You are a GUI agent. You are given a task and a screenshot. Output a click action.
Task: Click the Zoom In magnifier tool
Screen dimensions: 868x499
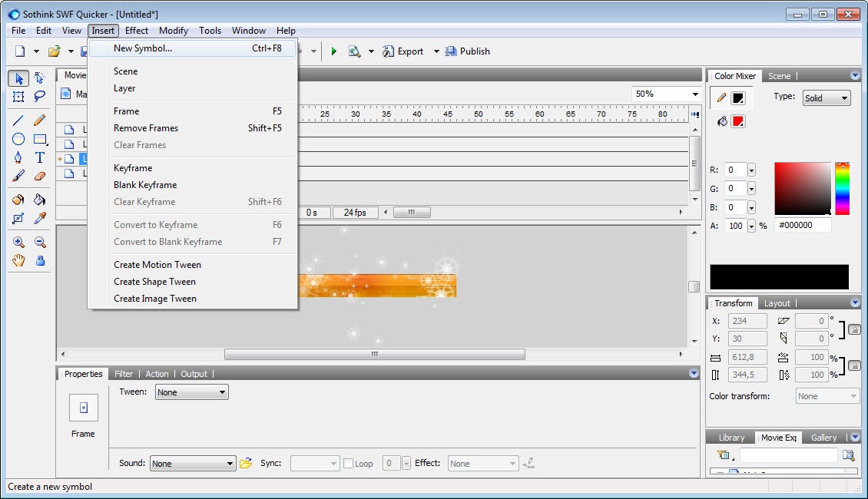click(x=18, y=242)
